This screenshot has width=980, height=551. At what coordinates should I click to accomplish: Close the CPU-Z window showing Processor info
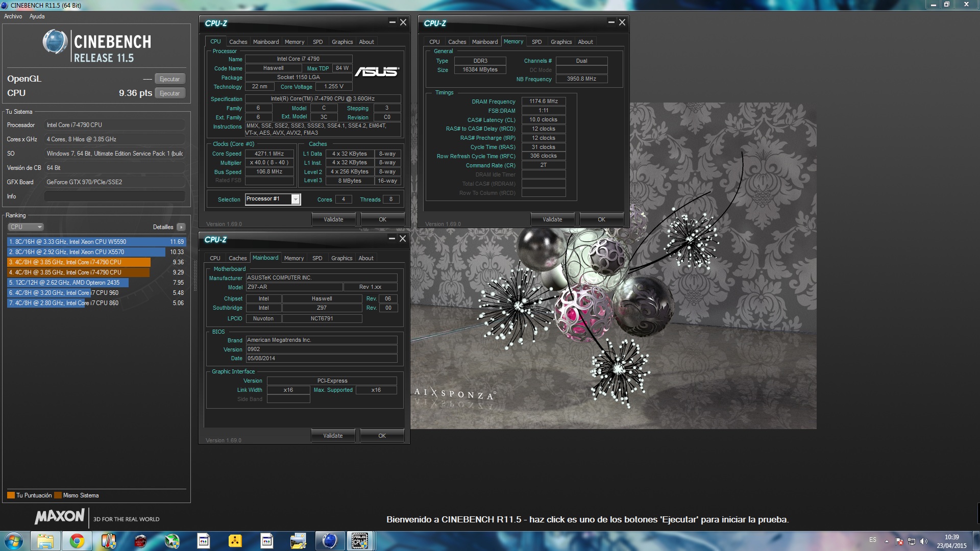[403, 22]
